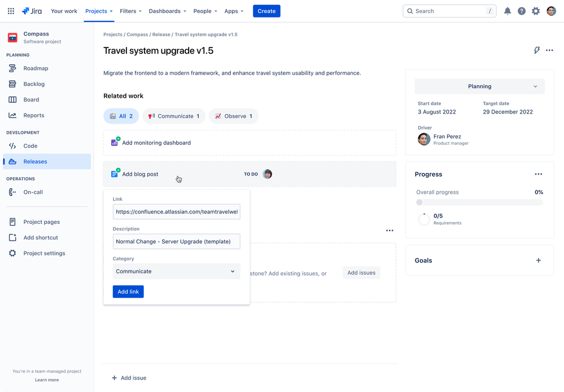The image size is (564, 392).
Task: Click the Add blog post icon
Action: tap(115, 173)
